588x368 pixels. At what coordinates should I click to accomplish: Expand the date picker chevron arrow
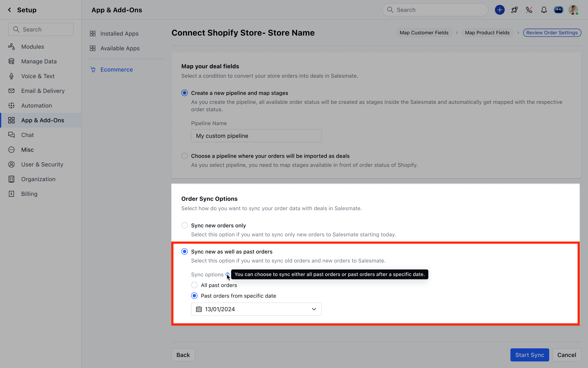pos(314,309)
